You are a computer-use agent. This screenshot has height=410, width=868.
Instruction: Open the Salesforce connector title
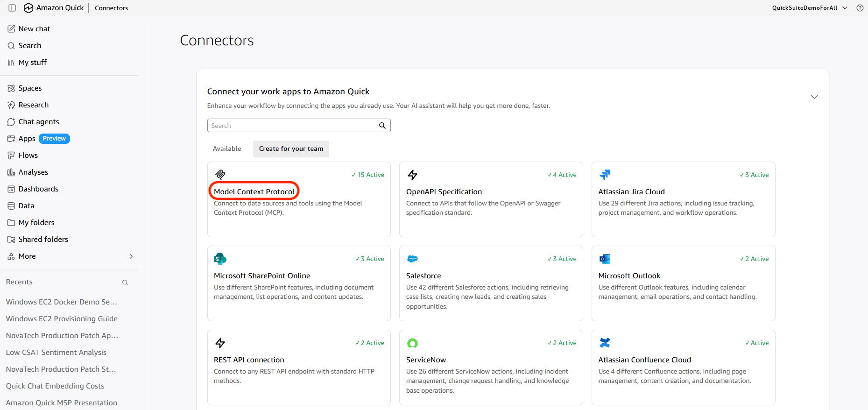coord(423,276)
